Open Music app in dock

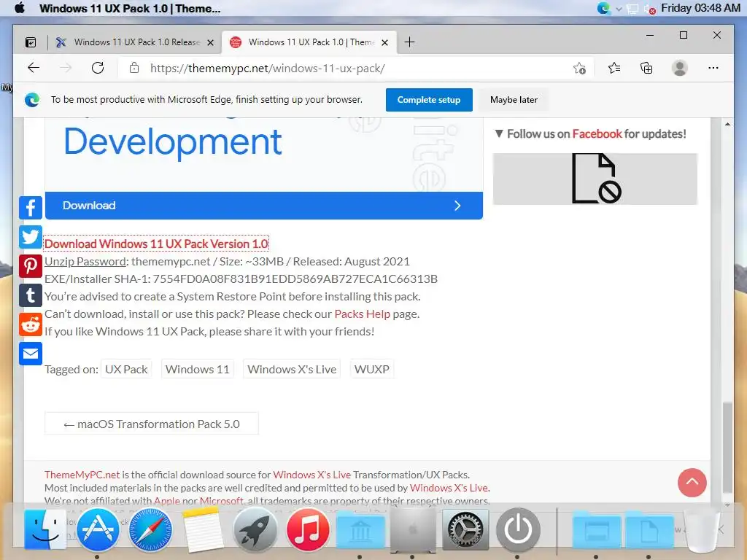307,531
